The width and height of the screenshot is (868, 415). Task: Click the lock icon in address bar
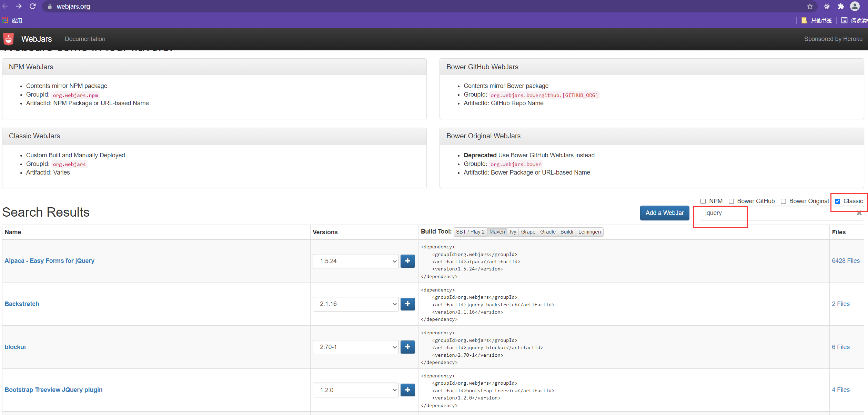(50, 7)
